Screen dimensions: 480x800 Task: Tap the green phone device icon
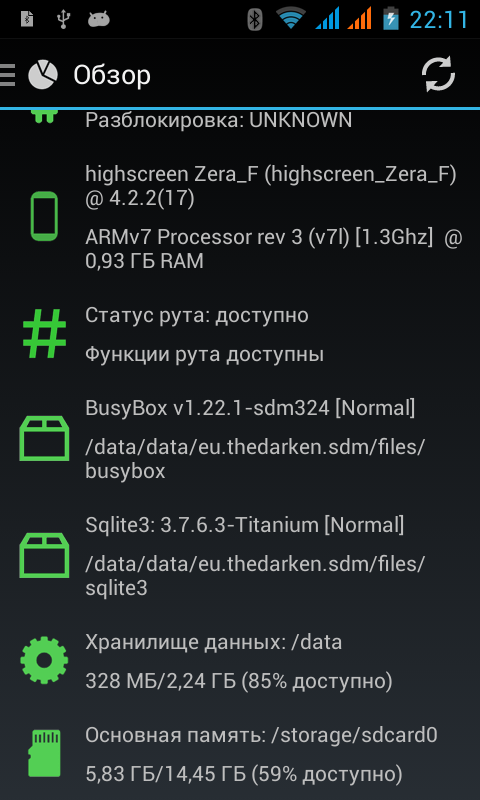click(x=44, y=216)
